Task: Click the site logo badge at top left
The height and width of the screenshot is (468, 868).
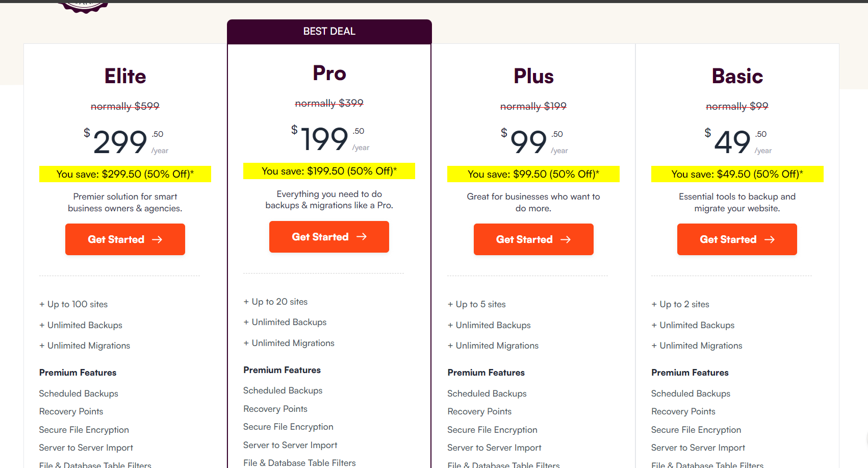Action: (x=85, y=7)
